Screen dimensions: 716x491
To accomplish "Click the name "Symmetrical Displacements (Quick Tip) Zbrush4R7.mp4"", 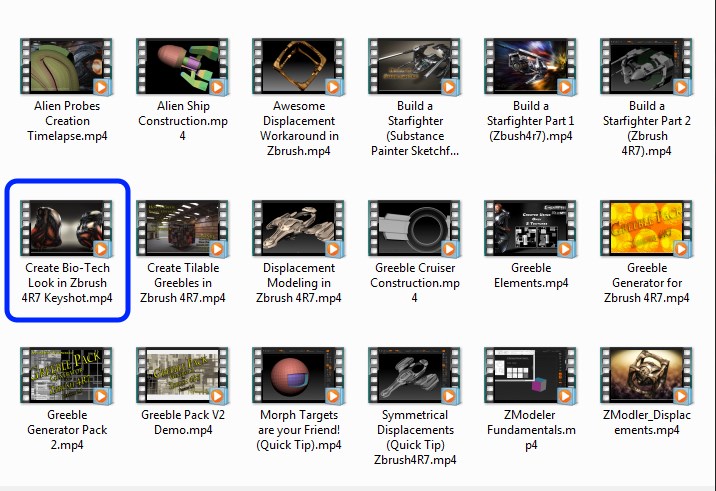I will (415, 437).
